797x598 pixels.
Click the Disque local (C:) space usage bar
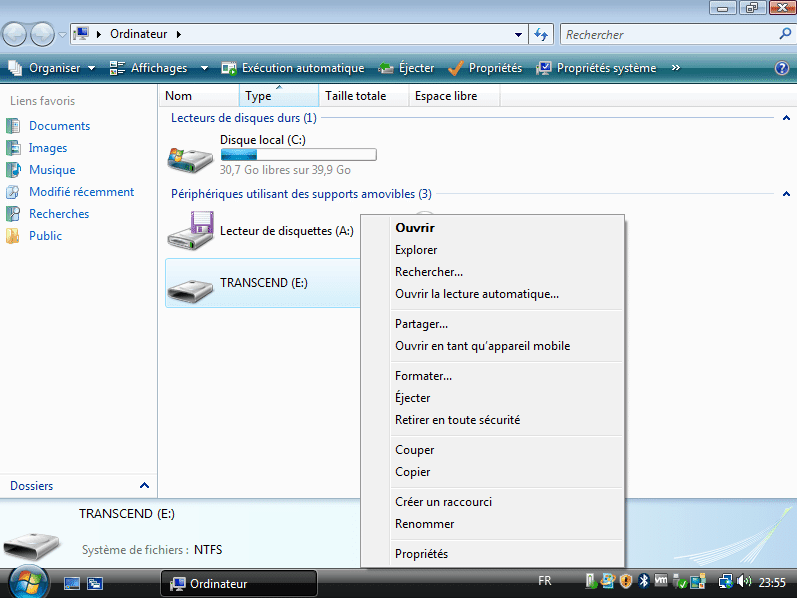[298, 155]
